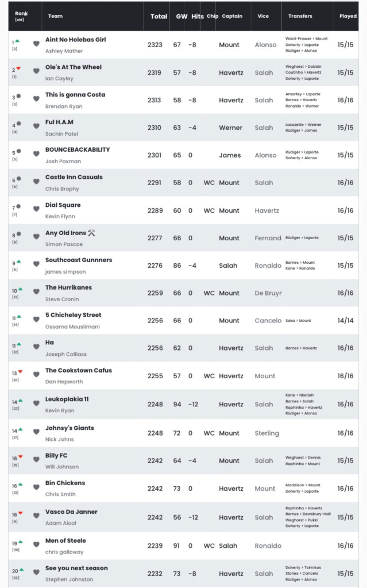The height and width of the screenshot is (588, 367).
Task: Click the Hits column header
Action: pyautogui.click(x=198, y=16)
